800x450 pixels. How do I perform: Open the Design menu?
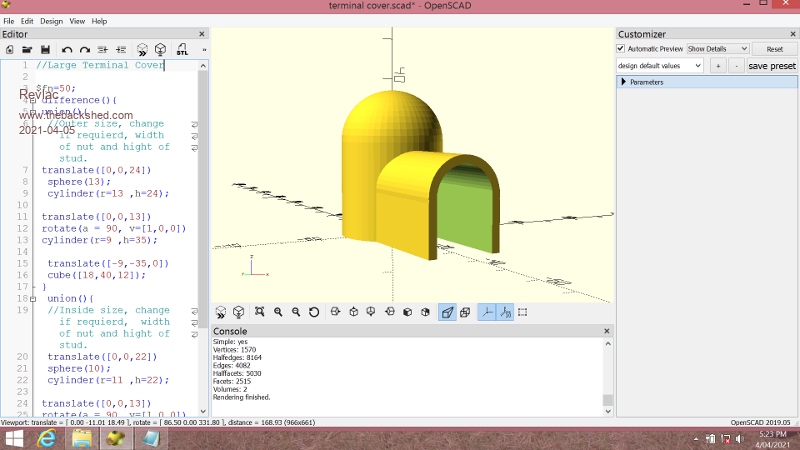[51, 21]
